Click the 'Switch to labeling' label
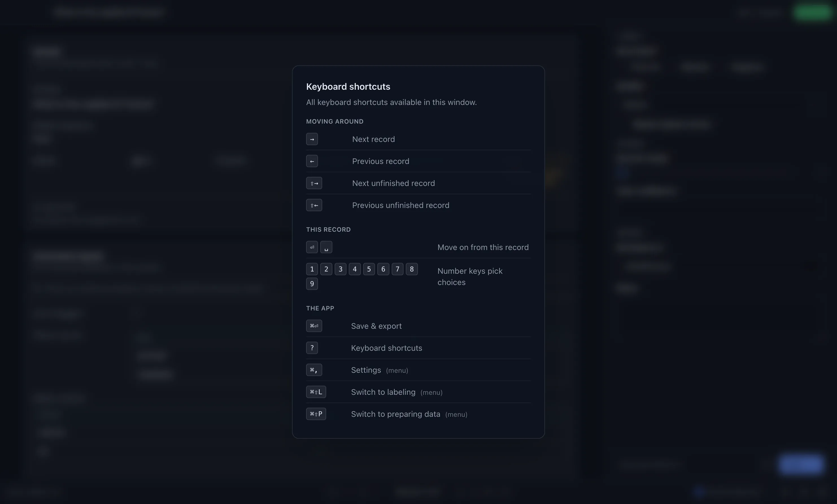This screenshot has height=504, width=837. pos(383,392)
